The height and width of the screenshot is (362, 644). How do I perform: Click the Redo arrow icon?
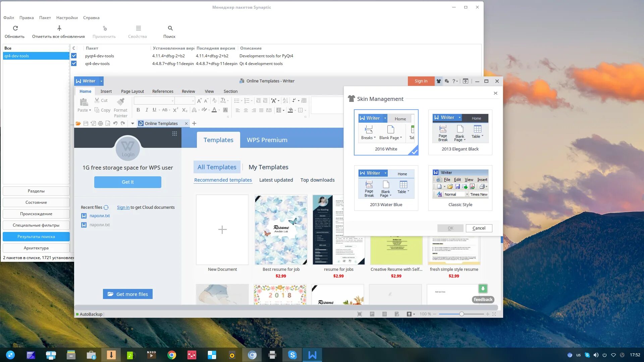point(123,123)
